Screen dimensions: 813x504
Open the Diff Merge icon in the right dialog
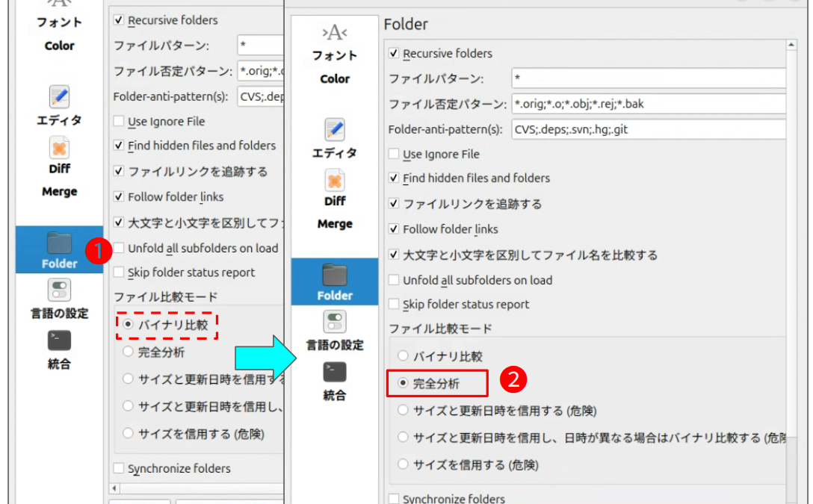334,181
